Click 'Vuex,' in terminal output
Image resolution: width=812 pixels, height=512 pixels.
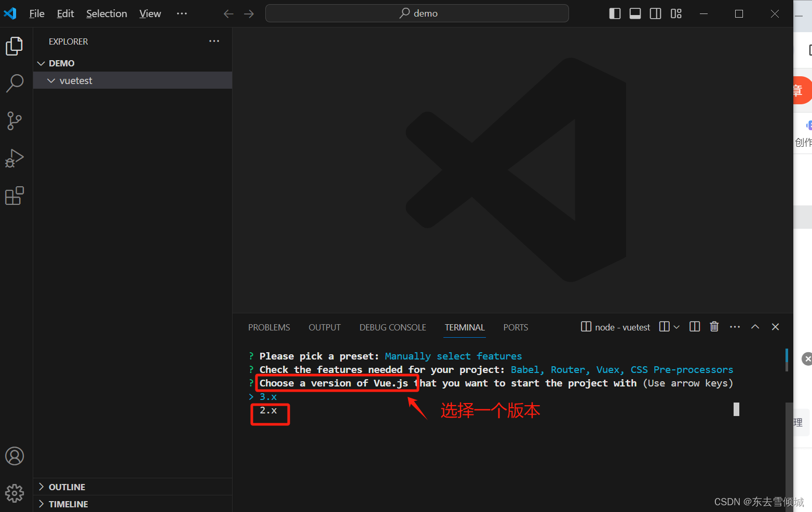[610, 370]
